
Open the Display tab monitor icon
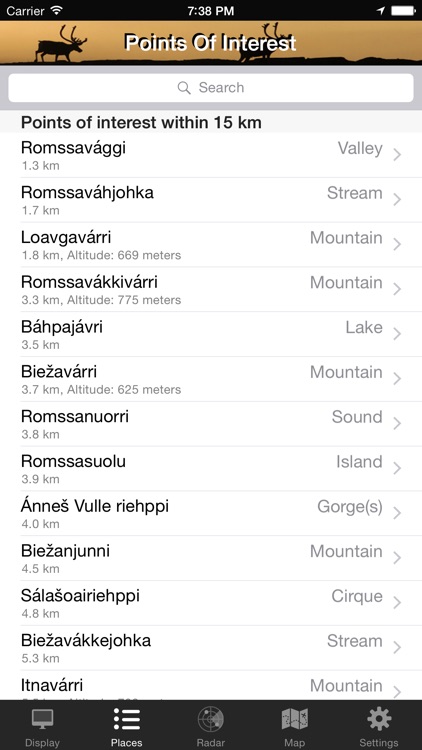[42, 719]
